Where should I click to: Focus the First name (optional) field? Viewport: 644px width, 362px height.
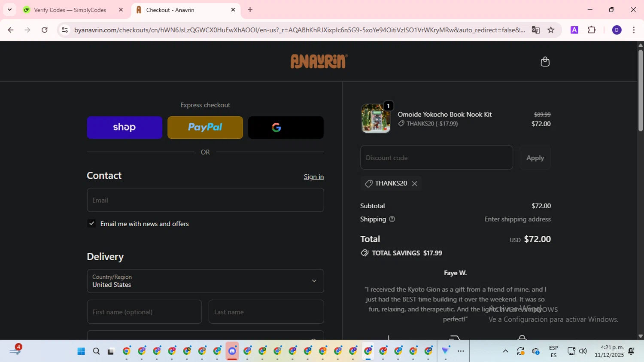pyautogui.click(x=144, y=312)
